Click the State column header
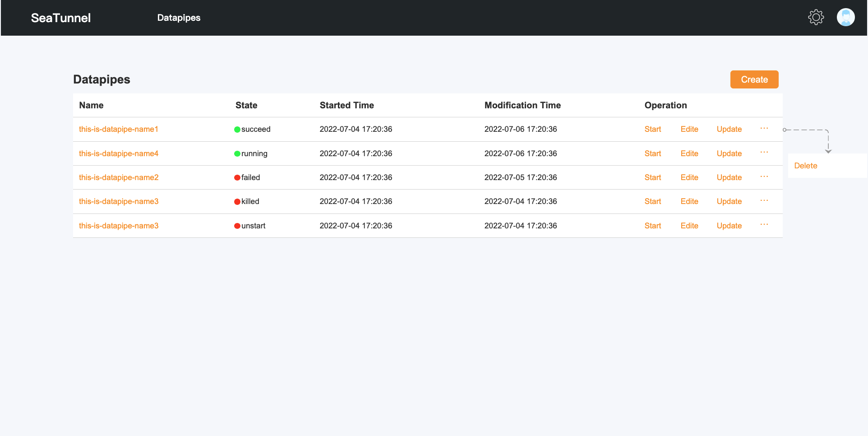 point(246,105)
